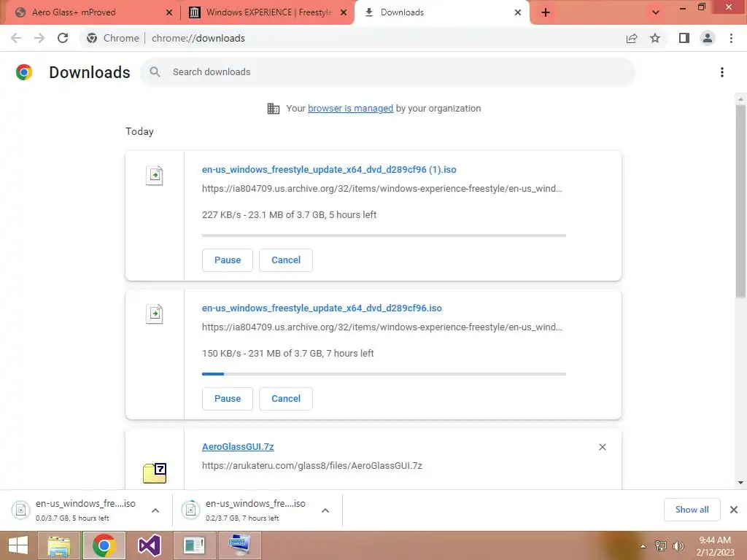The height and width of the screenshot is (560, 747).
Task: Pause the 231 MB iso download
Action: coord(228,399)
